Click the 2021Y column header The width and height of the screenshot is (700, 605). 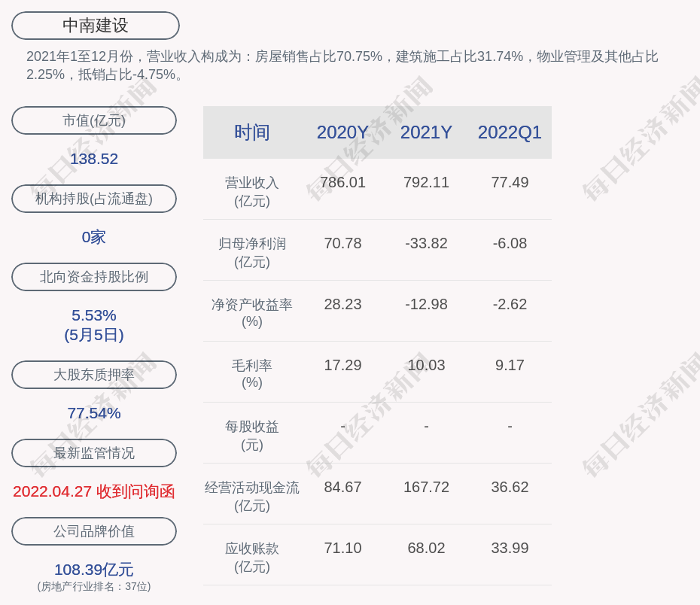coord(426,132)
